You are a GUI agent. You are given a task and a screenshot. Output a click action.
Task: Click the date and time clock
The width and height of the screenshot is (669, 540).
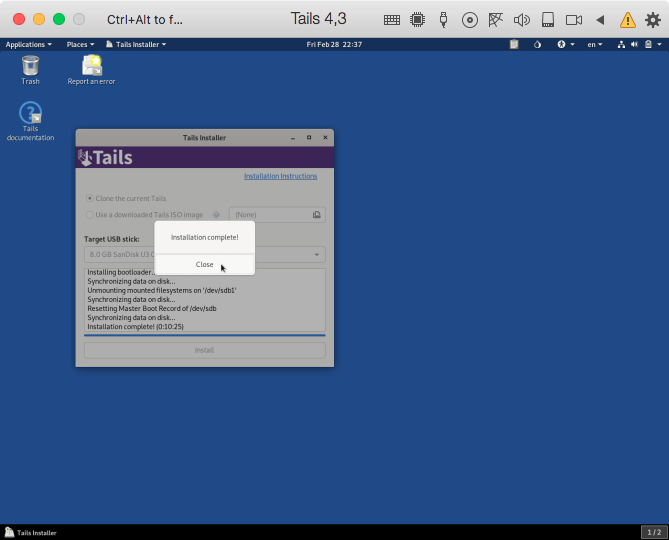334,44
